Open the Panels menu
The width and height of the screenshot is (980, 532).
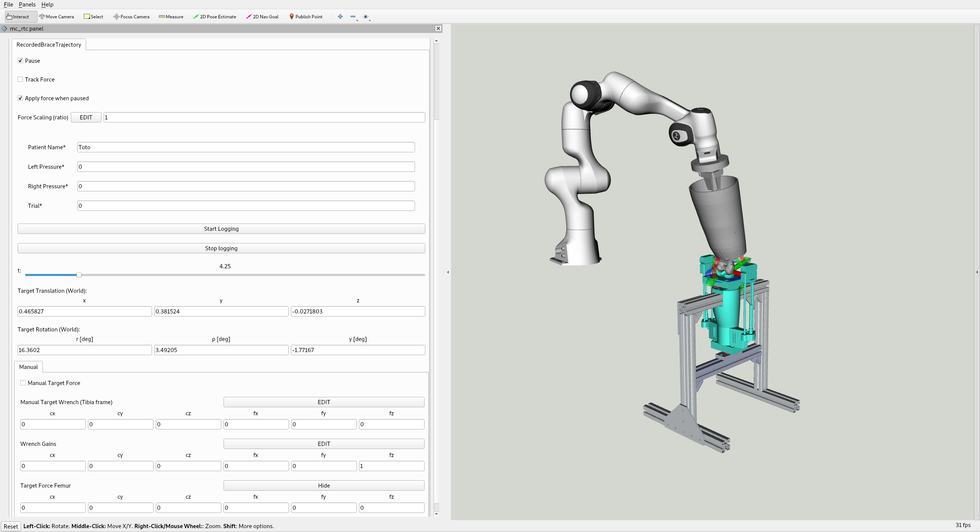point(27,5)
